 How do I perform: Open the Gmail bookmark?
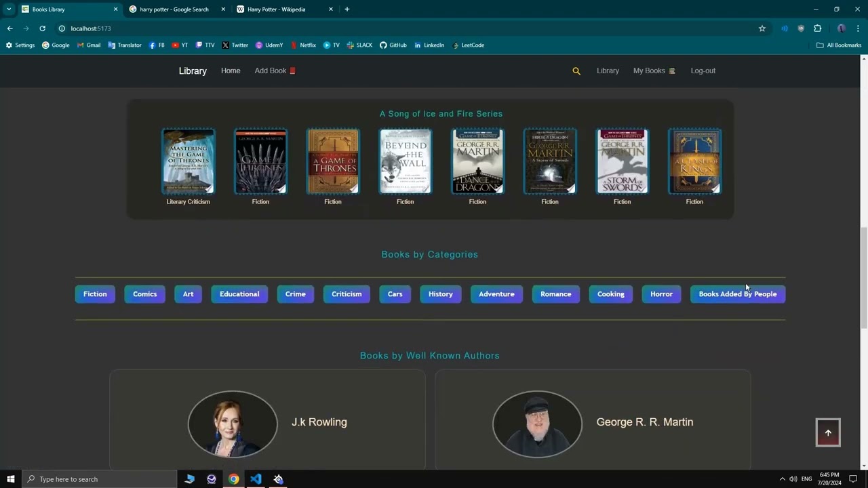89,45
